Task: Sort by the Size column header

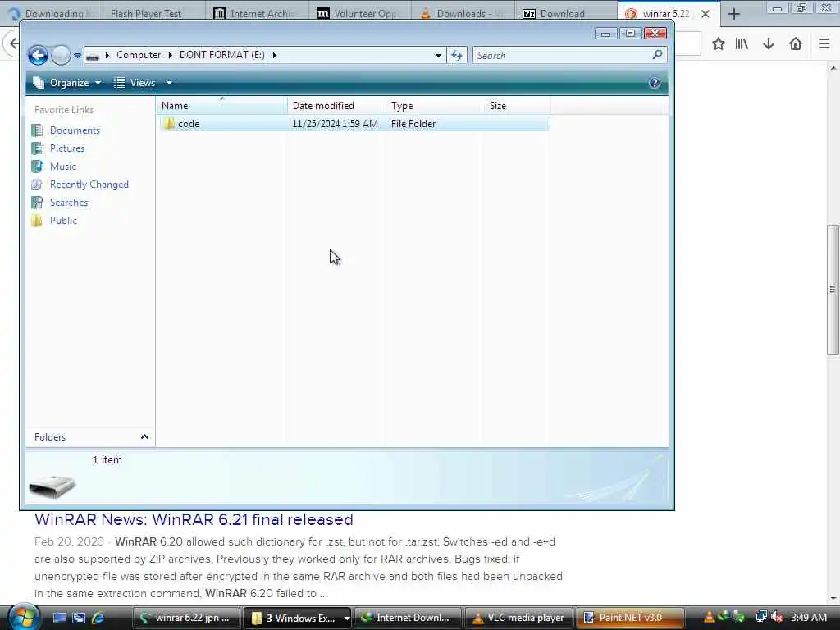Action: point(517,106)
